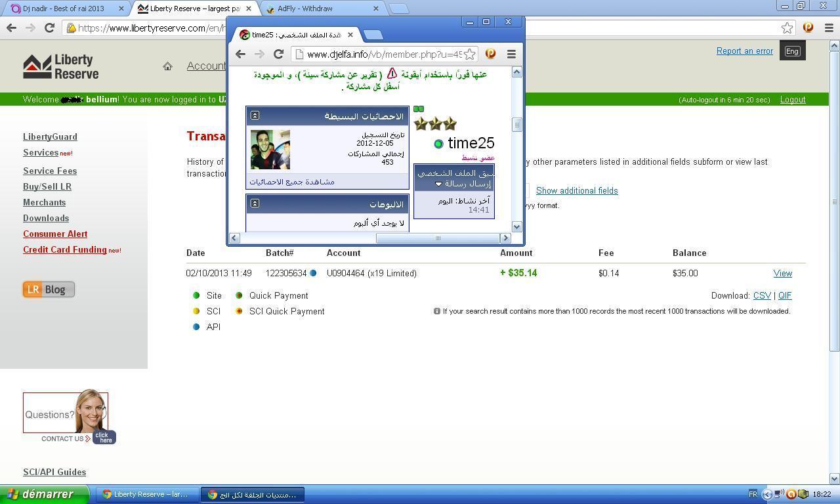The image size is (840, 504).
Task: Go to Buy/Sell LR page
Action: (x=47, y=186)
